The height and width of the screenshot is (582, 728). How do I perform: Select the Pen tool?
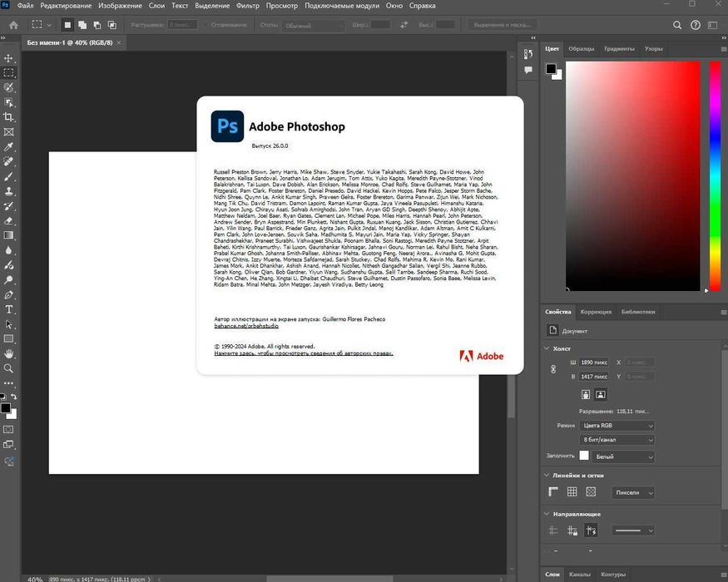8,294
